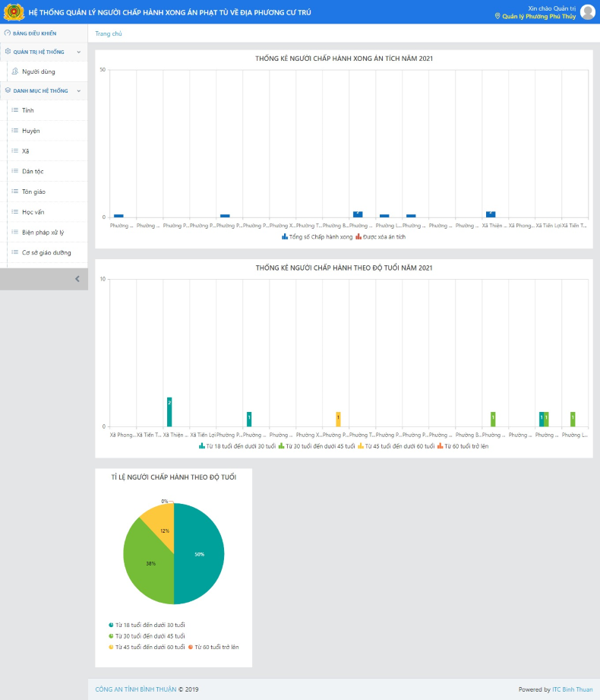Viewport: 600px width, 700px height.
Task: Collapse the Danh mục hệ thống section chevron
Action: (x=78, y=90)
